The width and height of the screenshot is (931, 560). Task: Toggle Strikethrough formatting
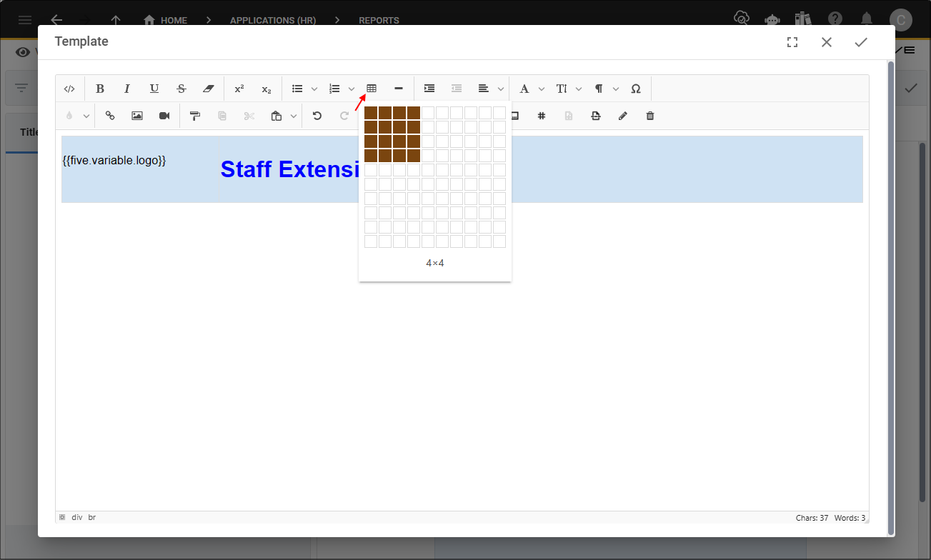tap(181, 88)
